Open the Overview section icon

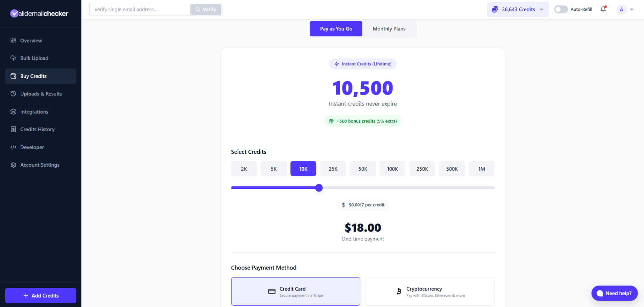13,40
